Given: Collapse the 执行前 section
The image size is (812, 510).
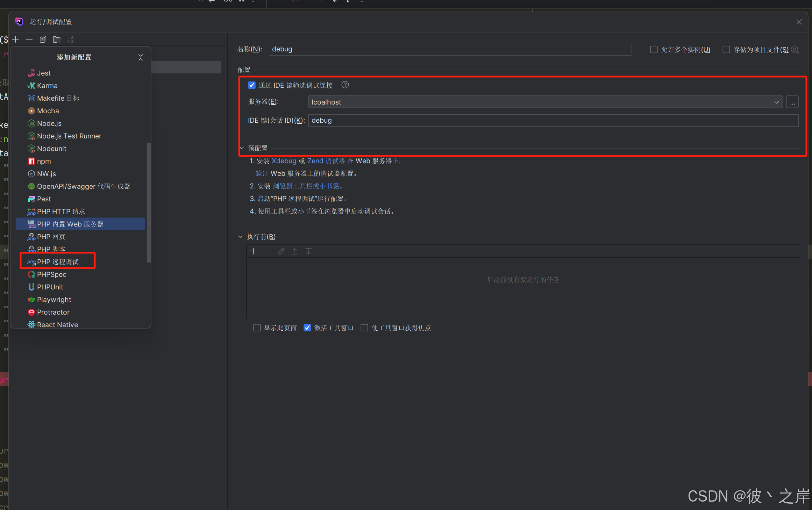Looking at the screenshot, I should [240, 236].
